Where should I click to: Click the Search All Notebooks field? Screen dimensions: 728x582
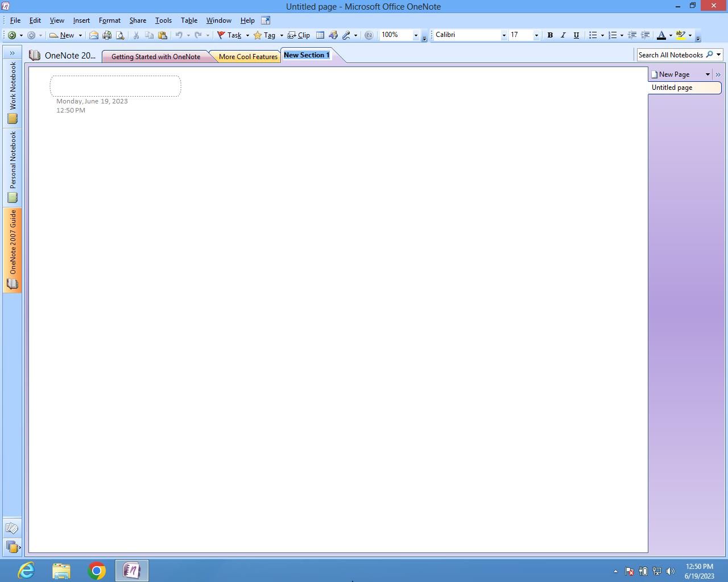671,55
